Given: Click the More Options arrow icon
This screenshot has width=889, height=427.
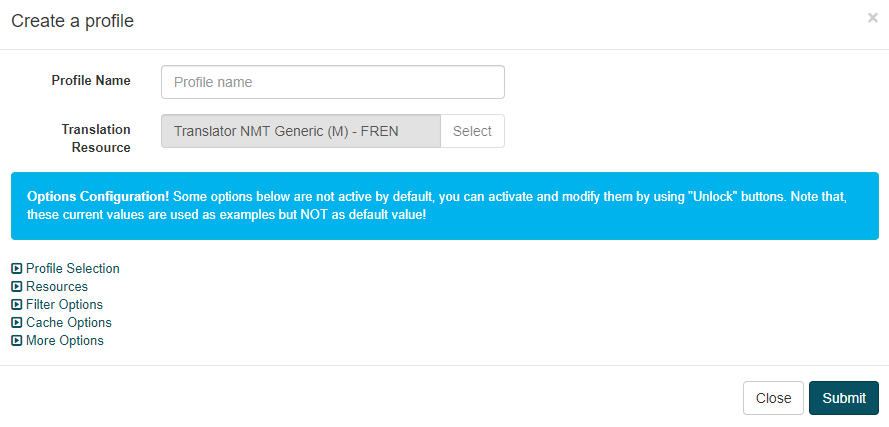Looking at the screenshot, I should click(16, 341).
